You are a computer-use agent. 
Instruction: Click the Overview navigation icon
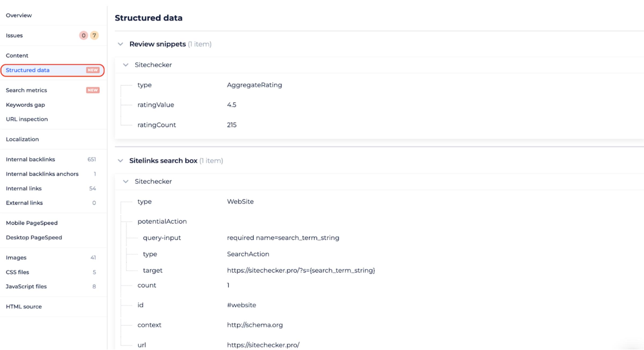click(x=19, y=15)
